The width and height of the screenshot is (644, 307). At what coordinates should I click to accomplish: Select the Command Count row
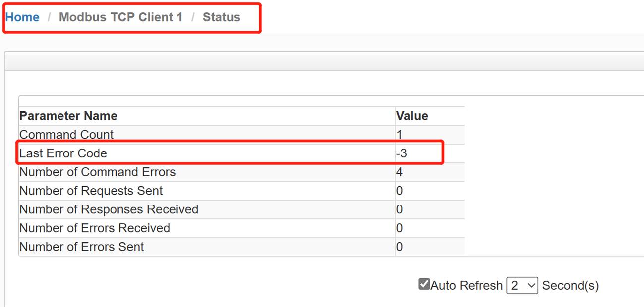coord(241,135)
